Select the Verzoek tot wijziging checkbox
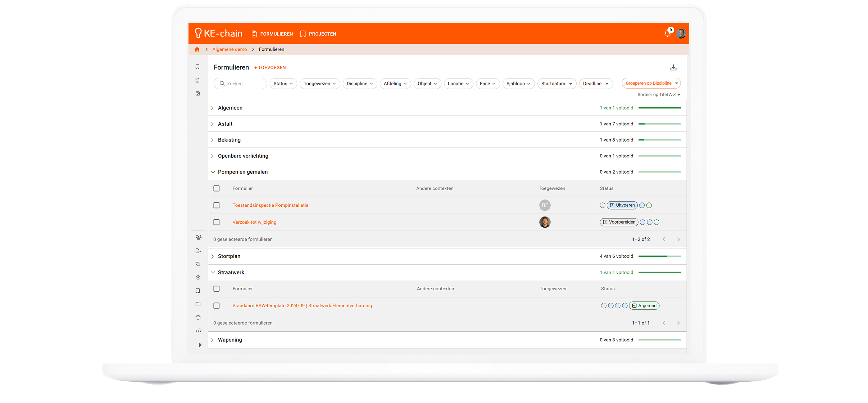 [x=217, y=222]
